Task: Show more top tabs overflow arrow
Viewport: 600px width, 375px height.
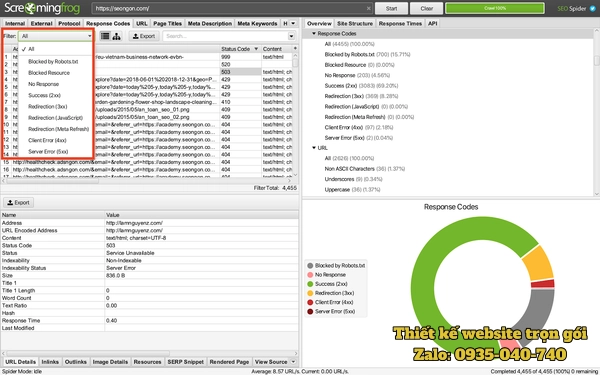Action: pyautogui.click(x=293, y=23)
